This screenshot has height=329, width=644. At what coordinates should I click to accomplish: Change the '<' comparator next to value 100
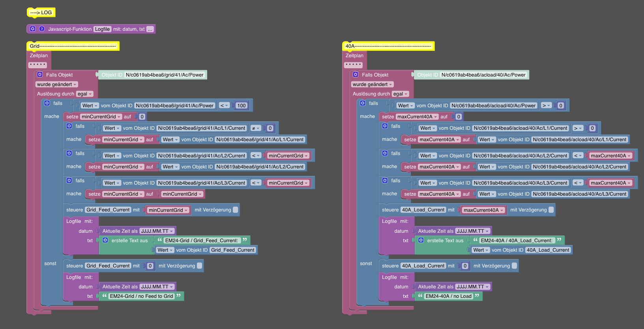224,105
